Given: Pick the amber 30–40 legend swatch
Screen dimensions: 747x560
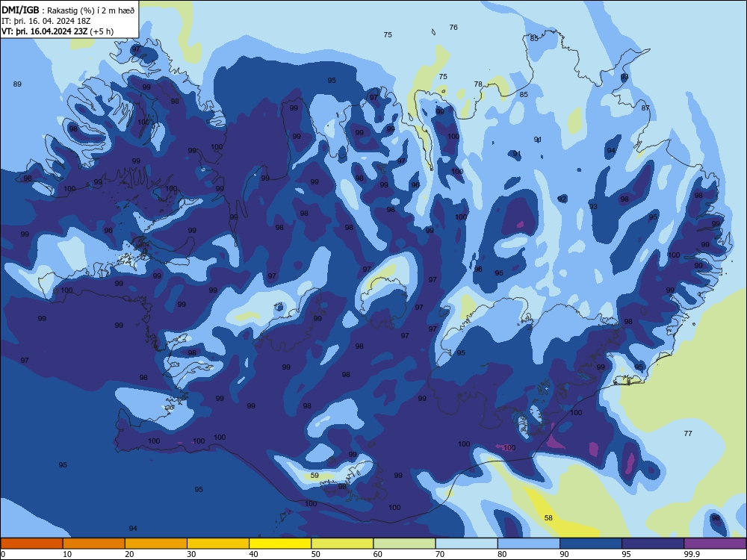Looking at the screenshot, I should coord(218,544).
